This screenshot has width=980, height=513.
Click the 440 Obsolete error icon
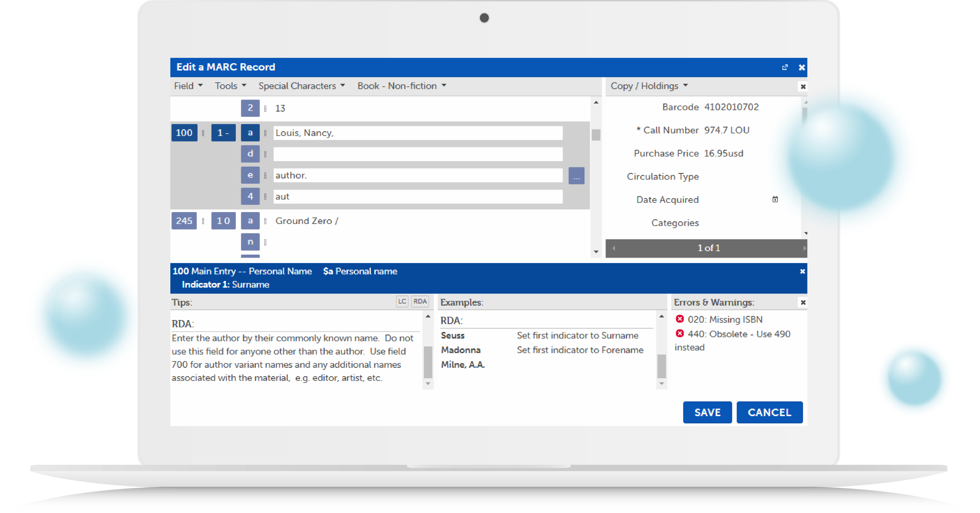(x=680, y=333)
